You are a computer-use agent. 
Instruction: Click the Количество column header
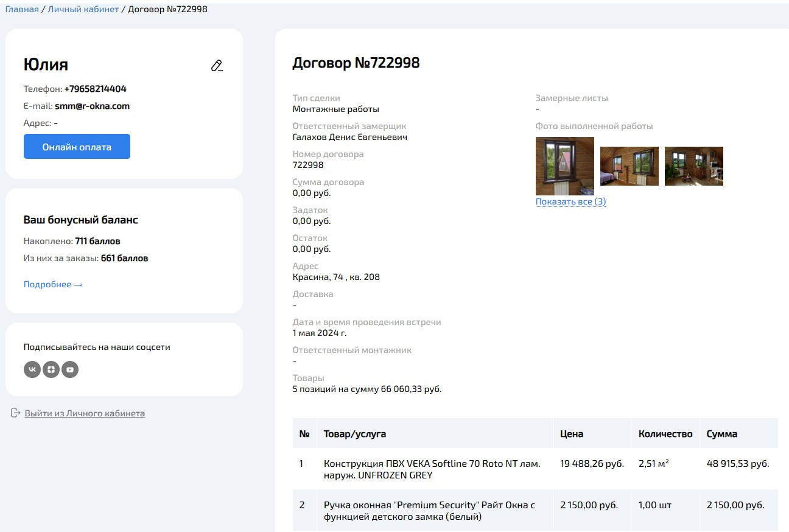(x=665, y=434)
